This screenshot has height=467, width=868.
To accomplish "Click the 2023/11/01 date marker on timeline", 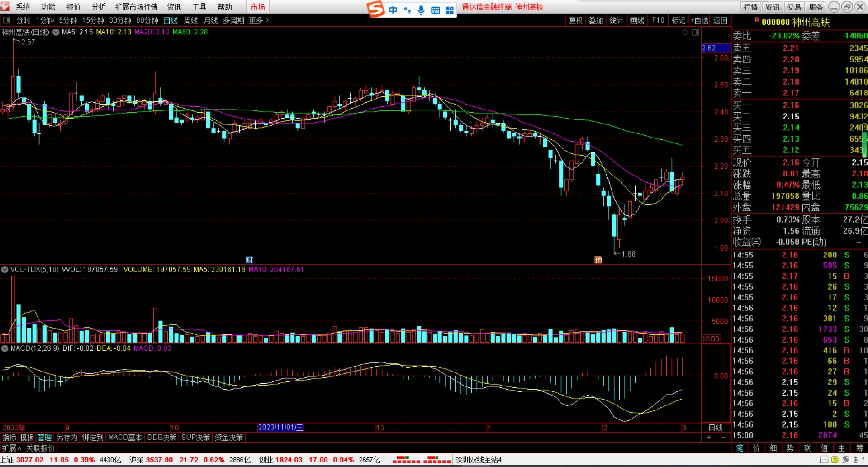I will tap(280, 427).
